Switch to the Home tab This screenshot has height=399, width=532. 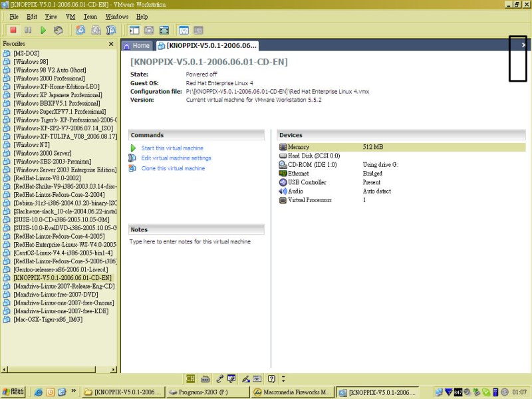click(x=137, y=45)
